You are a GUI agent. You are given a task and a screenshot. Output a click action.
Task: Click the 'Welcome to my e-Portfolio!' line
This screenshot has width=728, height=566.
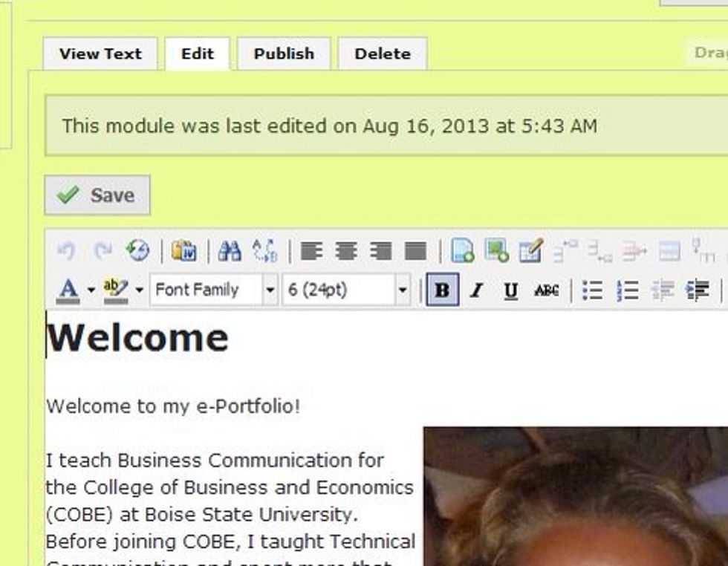(173, 407)
